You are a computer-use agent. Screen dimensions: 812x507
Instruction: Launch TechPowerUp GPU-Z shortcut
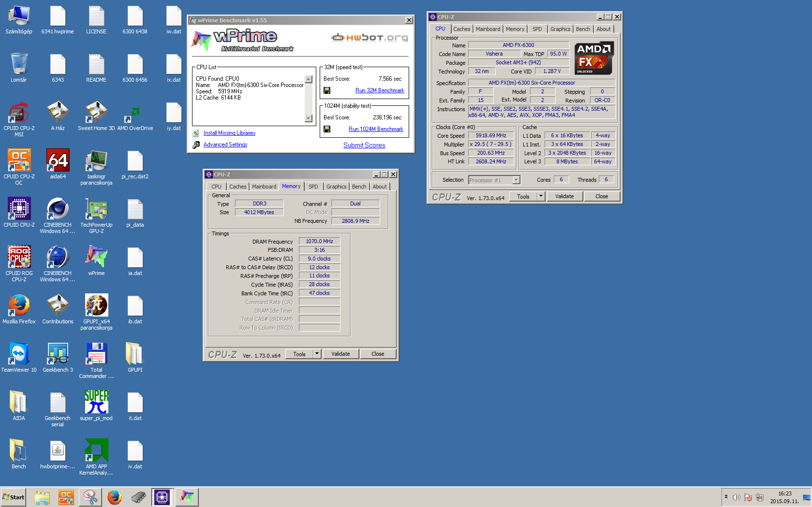[x=96, y=216]
